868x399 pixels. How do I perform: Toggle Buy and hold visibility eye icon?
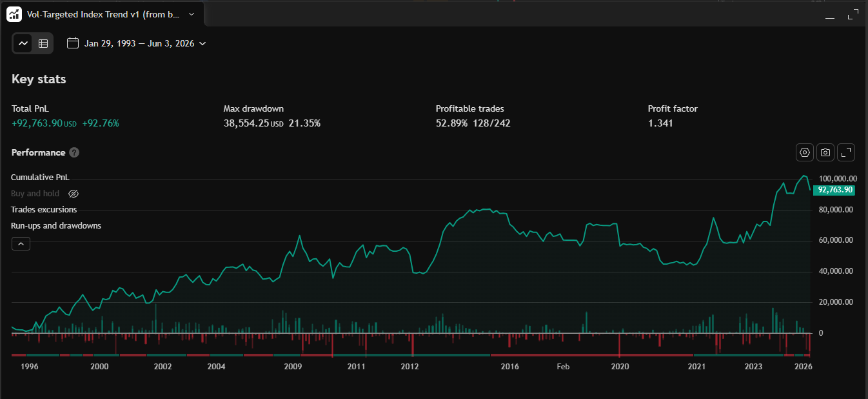74,193
